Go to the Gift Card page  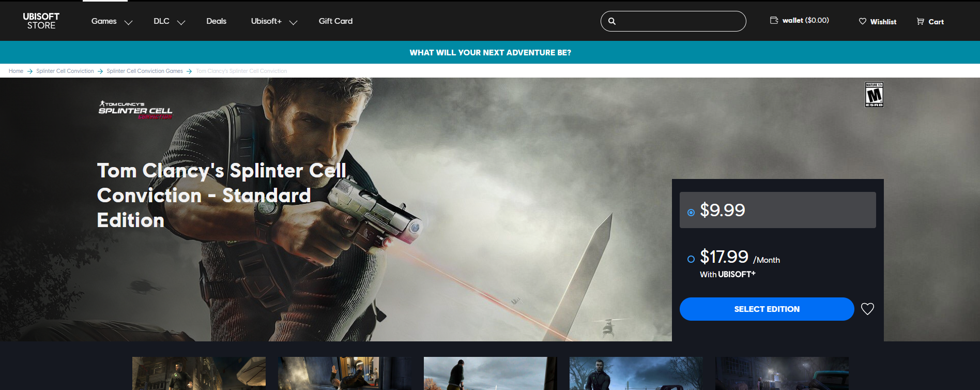[x=335, y=21]
